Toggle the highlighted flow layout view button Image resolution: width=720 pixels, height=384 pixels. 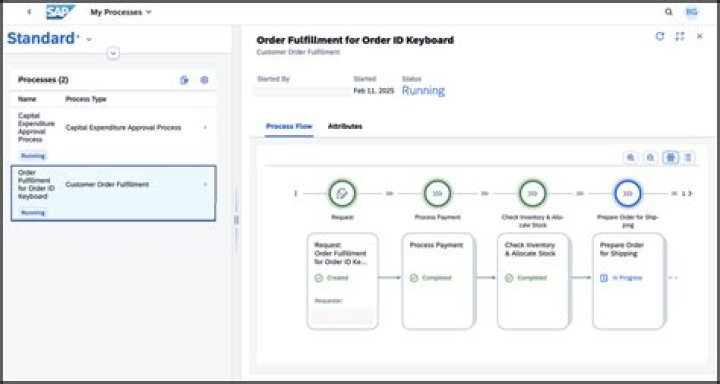(671, 158)
